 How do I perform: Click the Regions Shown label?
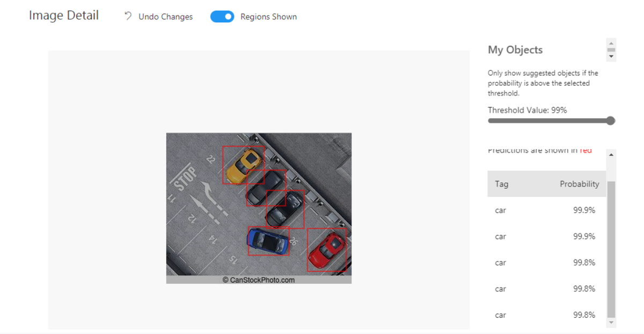(268, 17)
